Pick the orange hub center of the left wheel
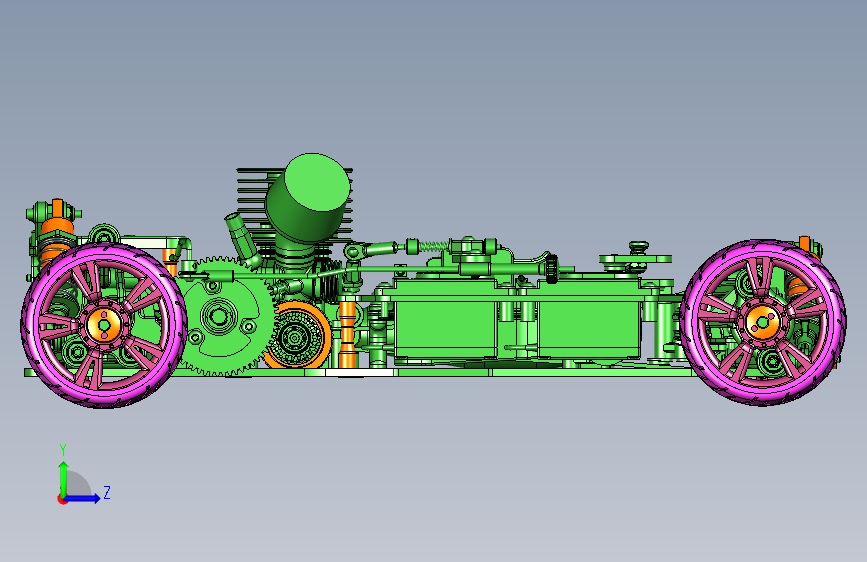Viewport: 867px width, 562px height. tap(103, 325)
